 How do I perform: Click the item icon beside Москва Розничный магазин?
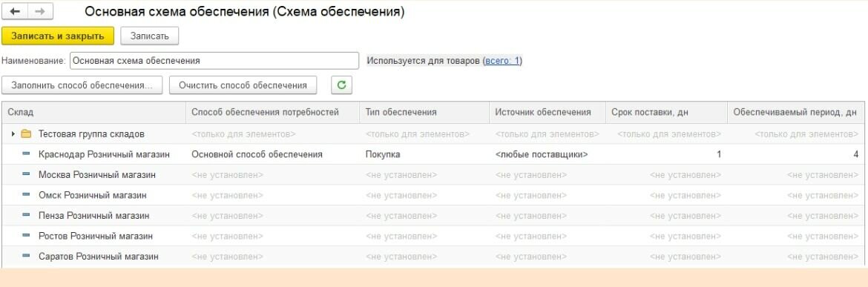(26, 175)
